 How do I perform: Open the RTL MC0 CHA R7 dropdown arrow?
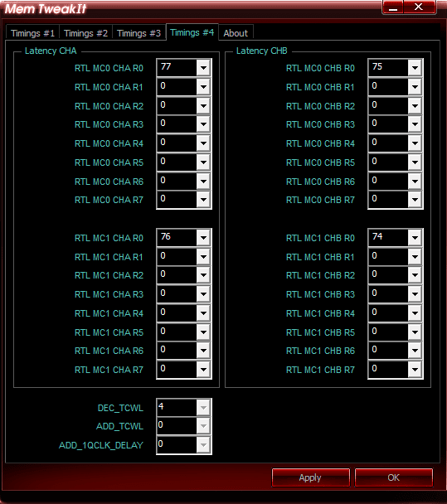[x=203, y=200]
